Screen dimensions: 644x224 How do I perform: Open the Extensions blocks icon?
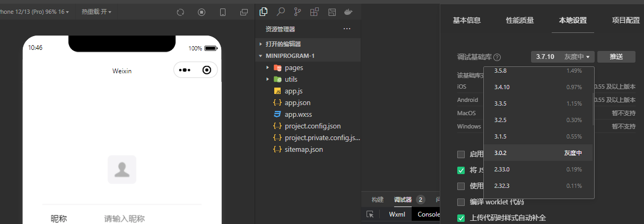(315, 11)
